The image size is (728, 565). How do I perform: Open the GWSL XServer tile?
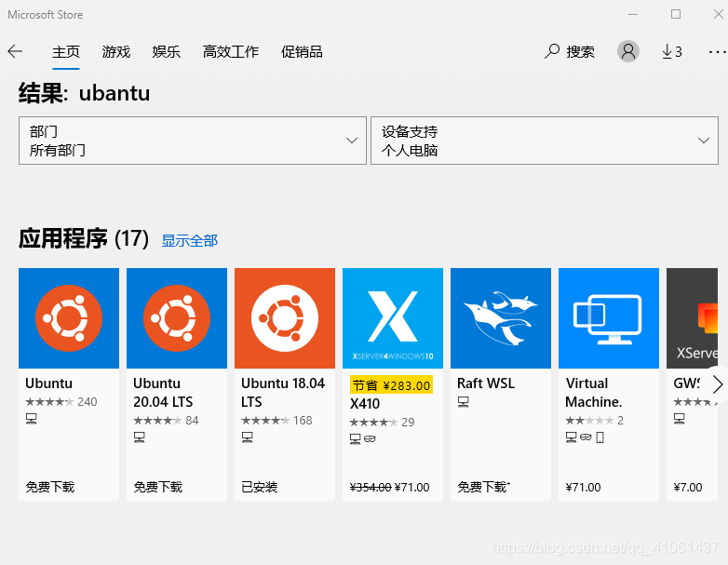click(692, 318)
